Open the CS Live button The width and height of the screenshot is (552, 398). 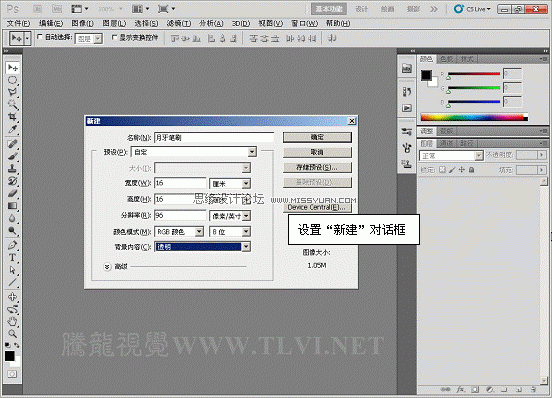click(x=473, y=9)
